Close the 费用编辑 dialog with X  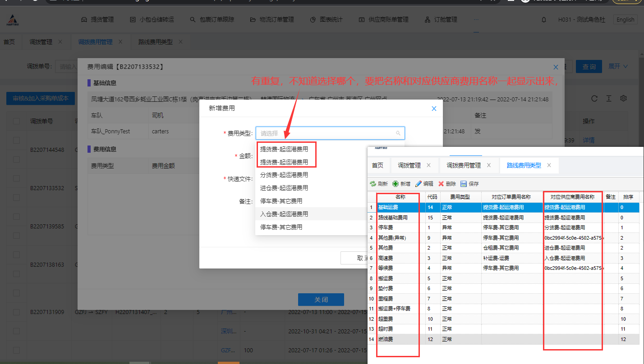point(556,67)
